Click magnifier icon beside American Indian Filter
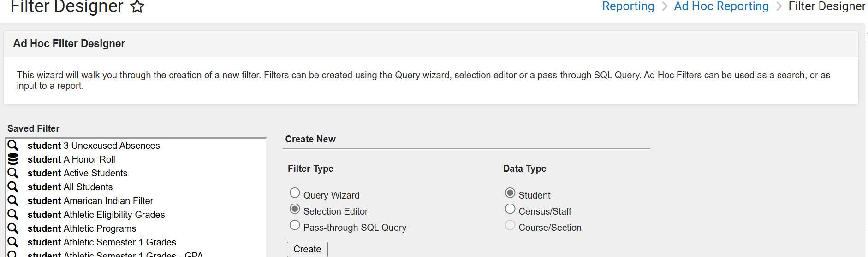This screenshot has width=868, height=257. tap(13, 201)
